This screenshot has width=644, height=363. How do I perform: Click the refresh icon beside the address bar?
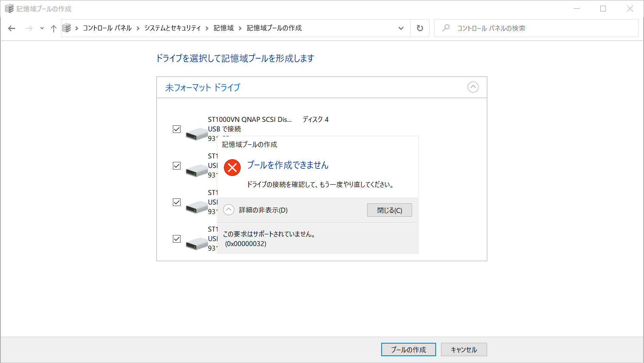coord(419,28)
